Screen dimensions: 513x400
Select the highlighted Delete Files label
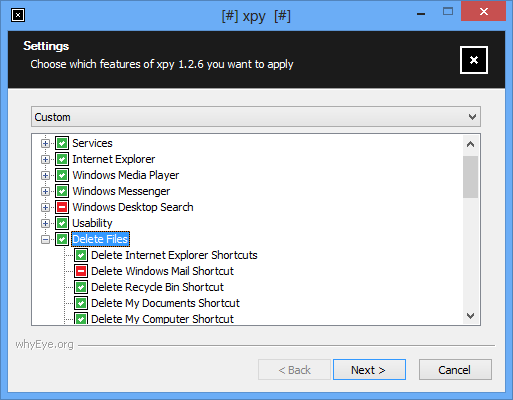[x=100, y=239]
